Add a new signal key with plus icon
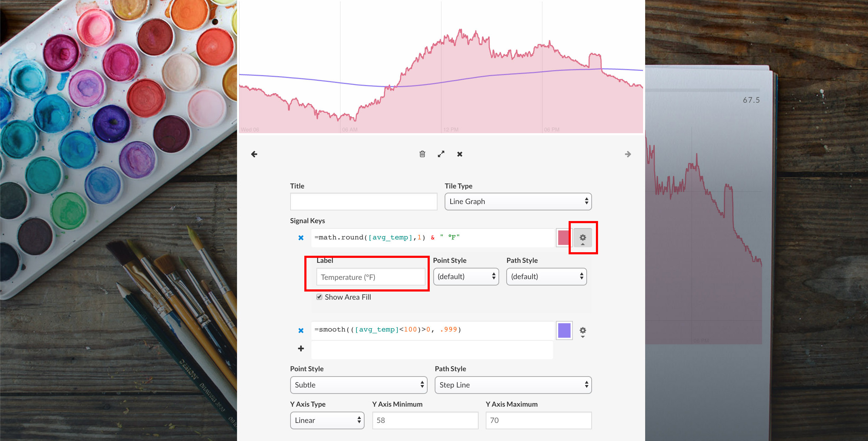The image size is (868, 441). pyautogui.click(x=300, y=349)
